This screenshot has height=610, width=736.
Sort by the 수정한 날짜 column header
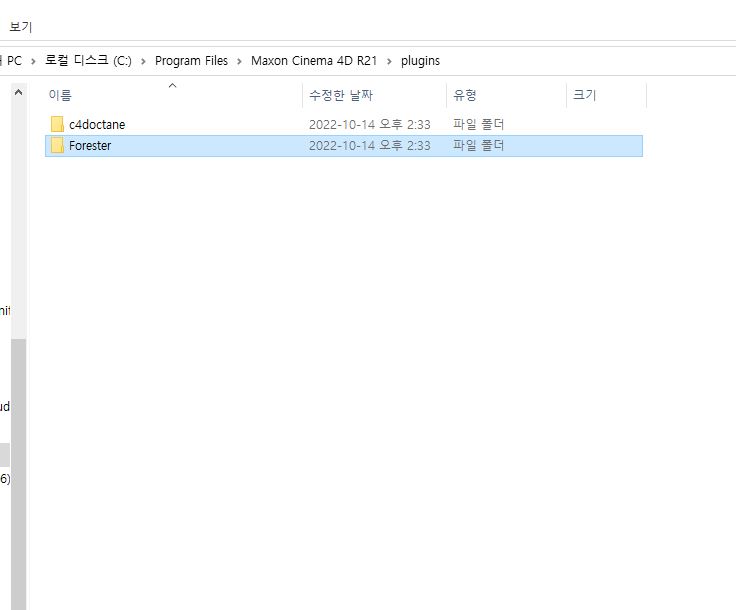(340, 96)
